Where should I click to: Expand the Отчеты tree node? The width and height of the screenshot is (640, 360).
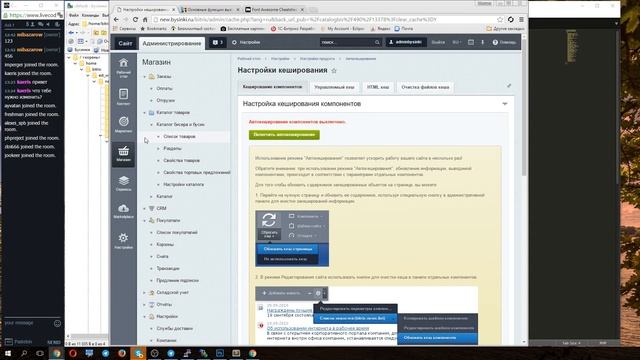pyautogui.click(x=144, y=305)
